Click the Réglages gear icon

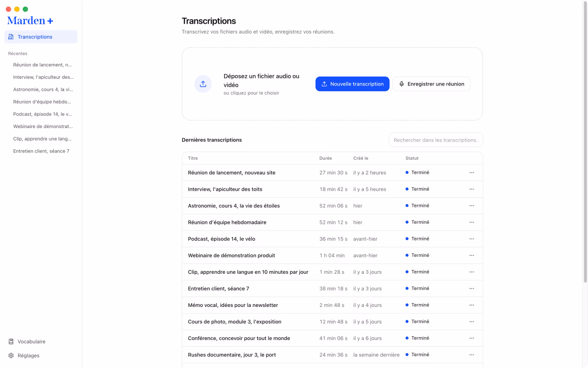click(x=11, y=355)
